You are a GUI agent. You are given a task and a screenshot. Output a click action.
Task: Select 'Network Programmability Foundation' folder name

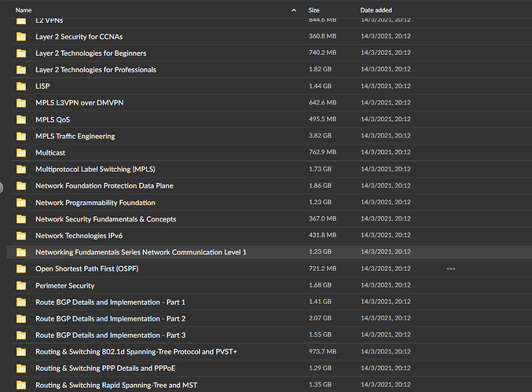point(95,203)
